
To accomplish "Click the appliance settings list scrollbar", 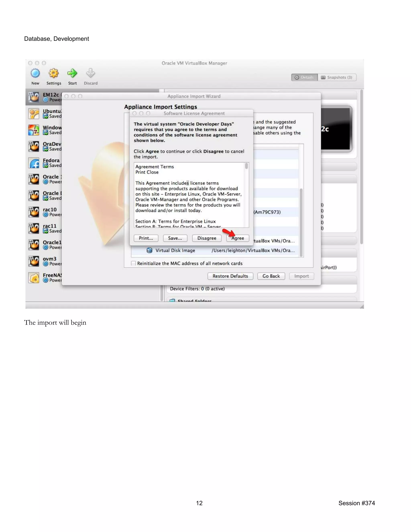I will click(301, 222).
